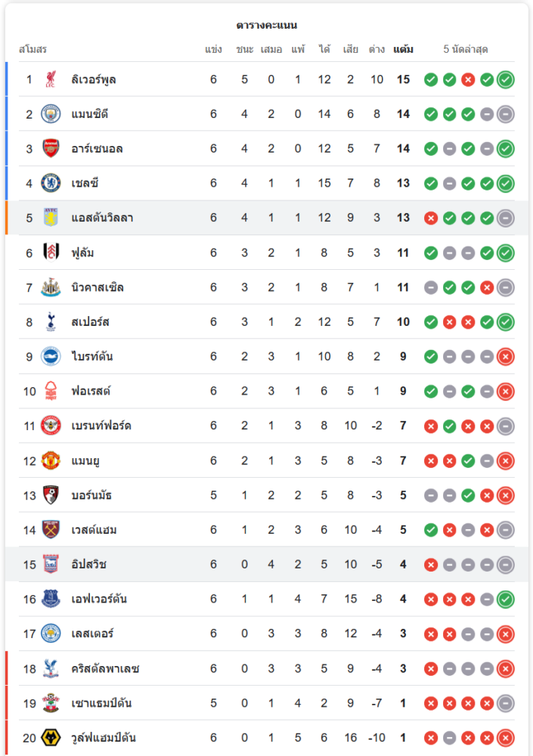Click the Crystal Palace crest icon

click(x=51, y=668)
